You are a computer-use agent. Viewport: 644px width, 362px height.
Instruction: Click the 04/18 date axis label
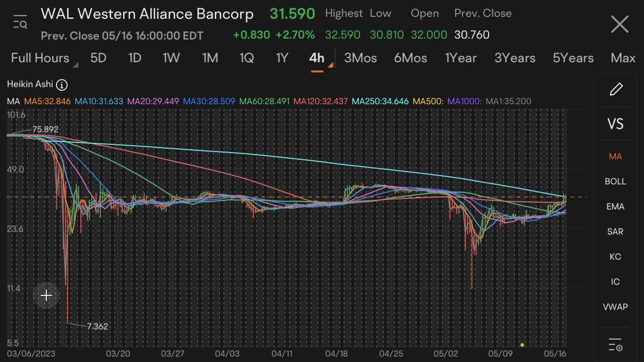[337, 354]
